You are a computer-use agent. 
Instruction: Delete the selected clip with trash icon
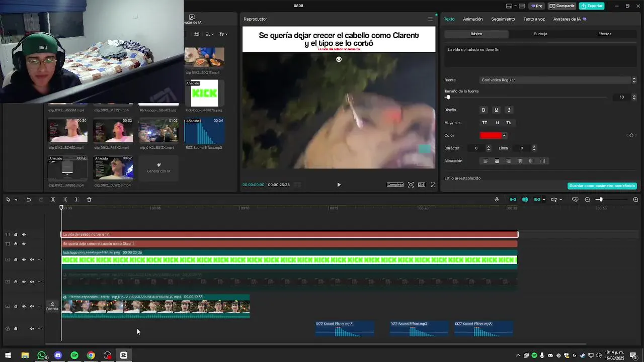point(89,200)
